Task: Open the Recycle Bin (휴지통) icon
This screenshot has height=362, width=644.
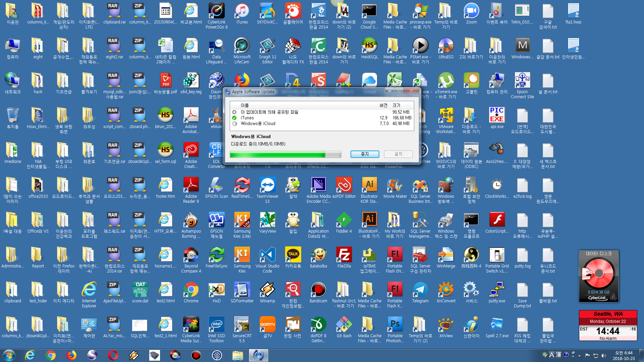Action: tap(12, 118)
